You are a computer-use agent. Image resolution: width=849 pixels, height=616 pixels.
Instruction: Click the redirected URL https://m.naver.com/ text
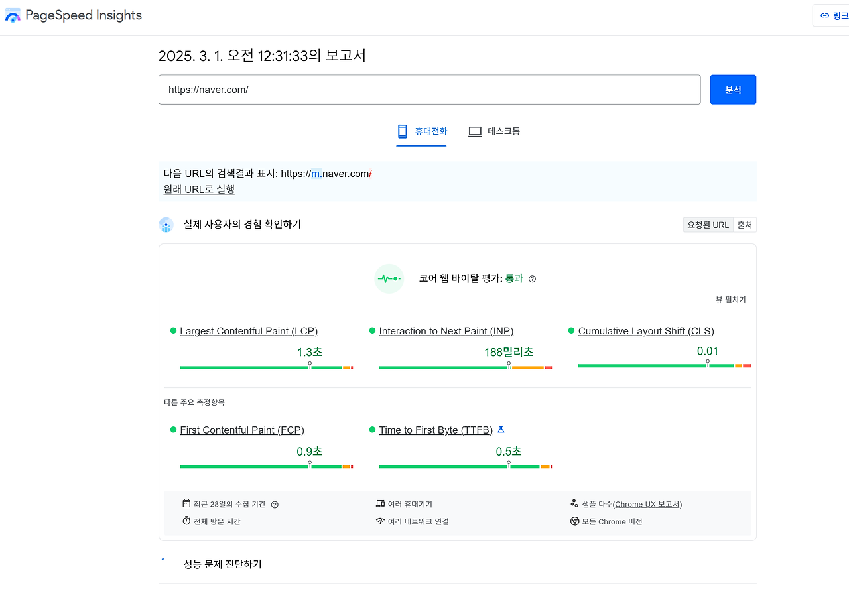(x=326, y=174)
